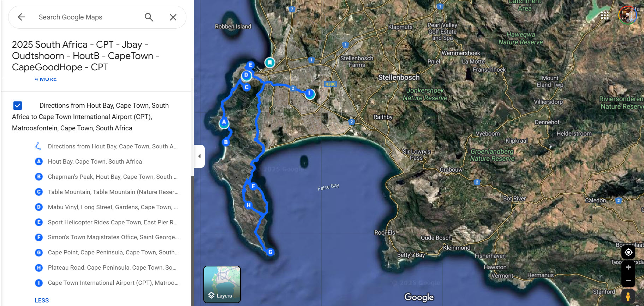Collapse the side panel with arrow tab
This screenshot has width=644, height=306.
coord(199,156)
